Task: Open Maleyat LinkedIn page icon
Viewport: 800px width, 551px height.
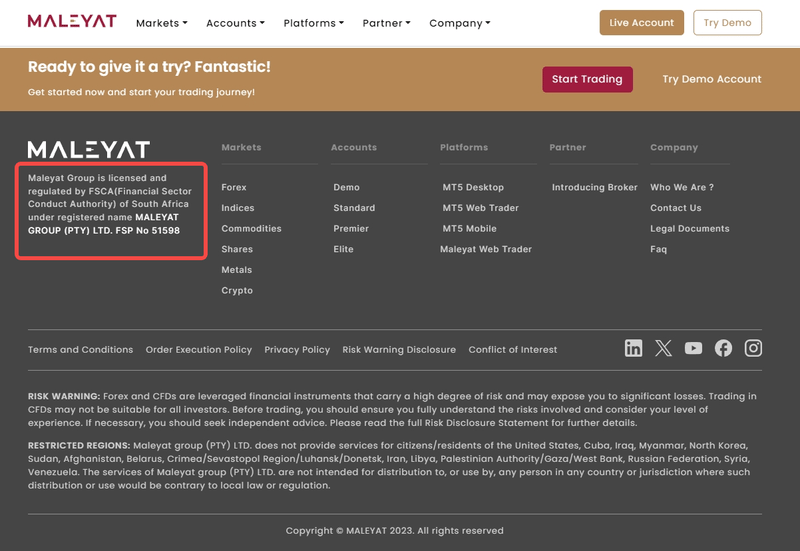Action: (x=633, y=348)
